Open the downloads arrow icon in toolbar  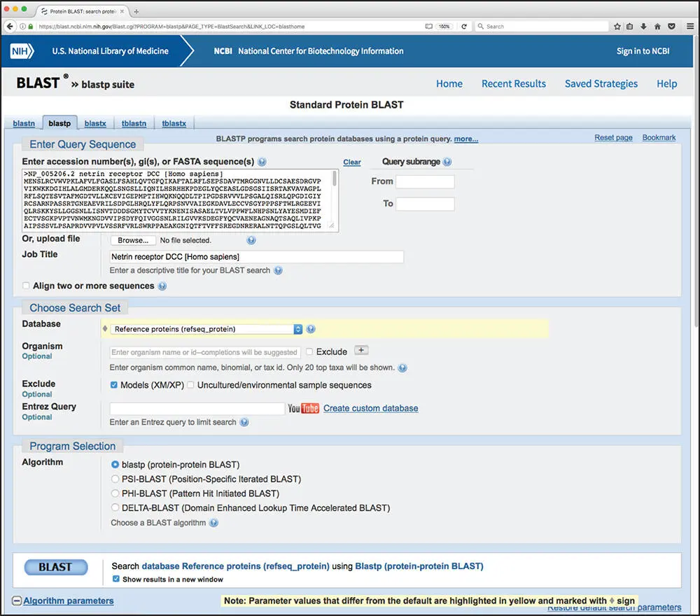[643, 27]
